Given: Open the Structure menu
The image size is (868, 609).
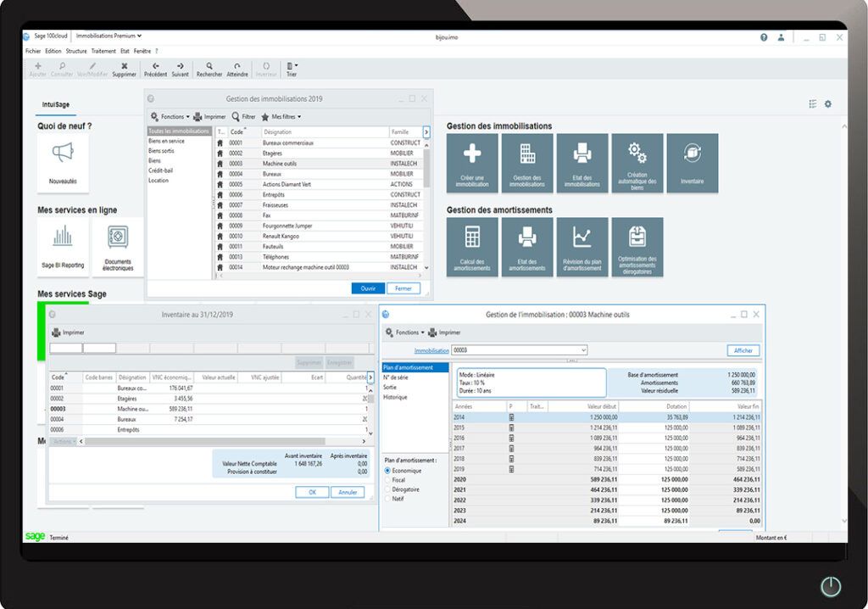Looking at the screenshot, I should [76, 51].
